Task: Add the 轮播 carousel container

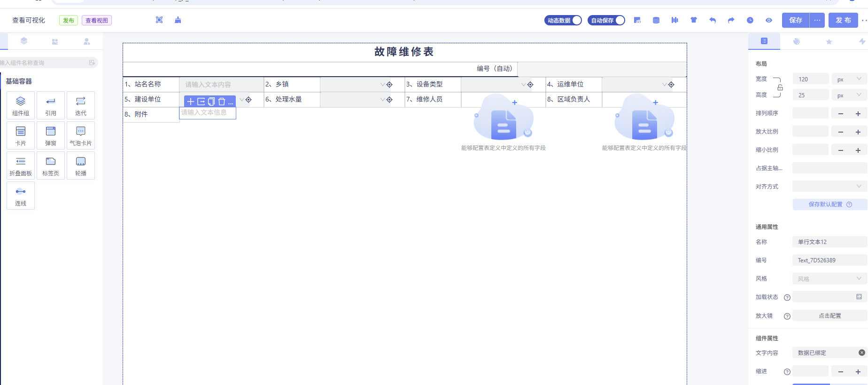Action: 81,165
